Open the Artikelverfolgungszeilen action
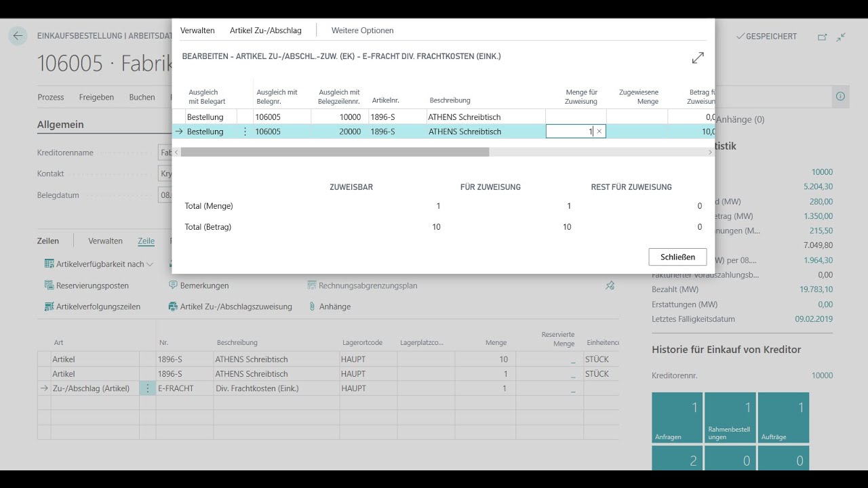868x488 pixels. pyautogui.click(x=92, y=306)
